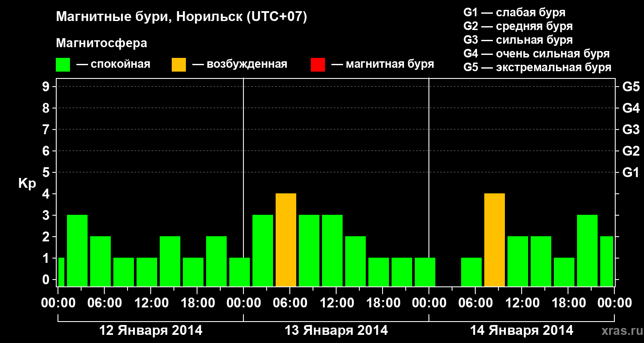Click the red 'магнитная буря' legend swatch
Screen dimensions: 644x343
(x=318, y=65)
